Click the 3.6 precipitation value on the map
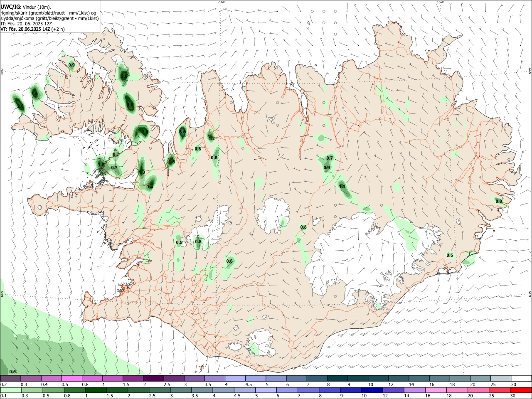Screen dimensions: 532x399 pyautogui.click(x=182, y=132)
